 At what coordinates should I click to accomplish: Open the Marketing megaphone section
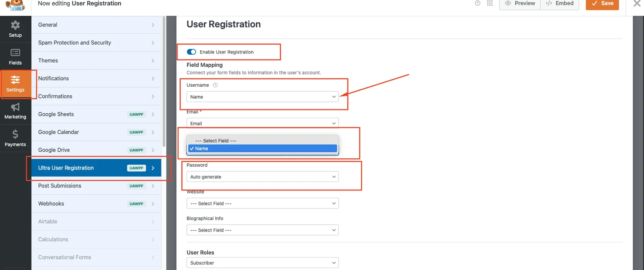tap(15, 111)
